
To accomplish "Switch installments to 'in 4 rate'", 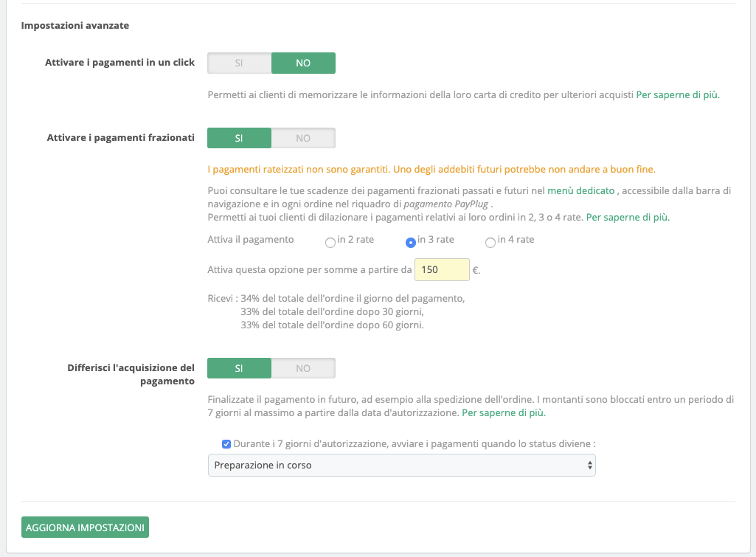I will tap(490, 241).
